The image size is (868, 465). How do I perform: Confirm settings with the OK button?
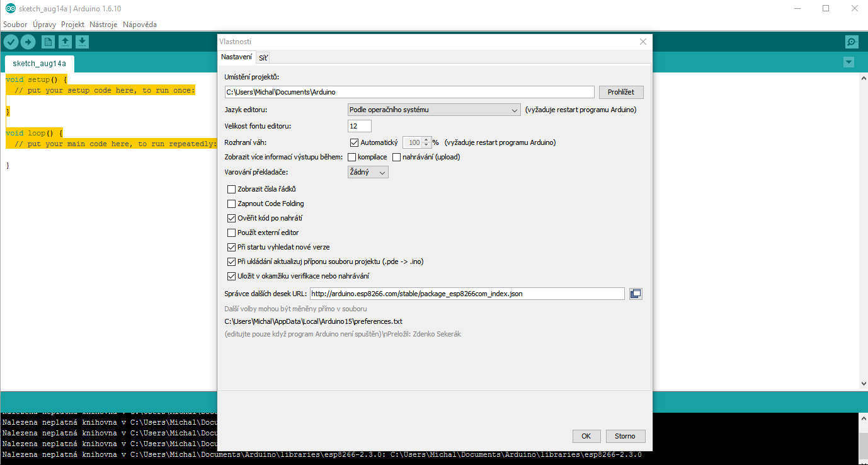pyautogui.click(x=586, y=435)
